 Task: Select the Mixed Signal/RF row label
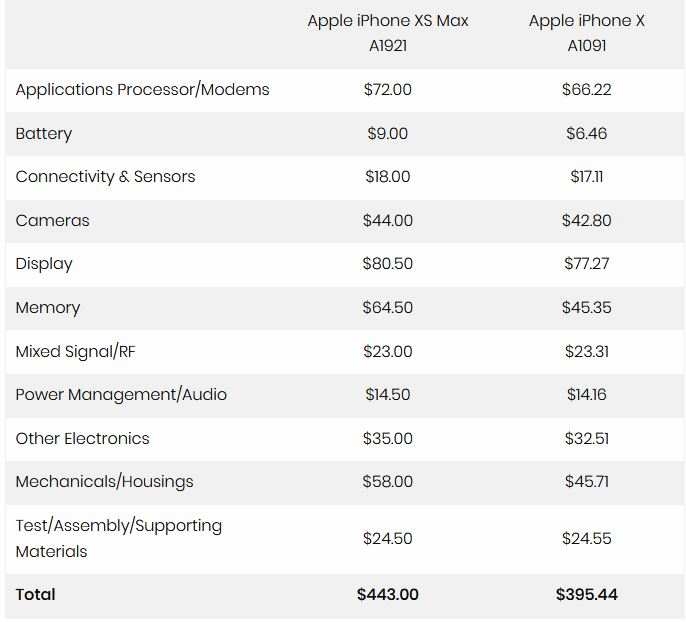click(x=76, y=352)
